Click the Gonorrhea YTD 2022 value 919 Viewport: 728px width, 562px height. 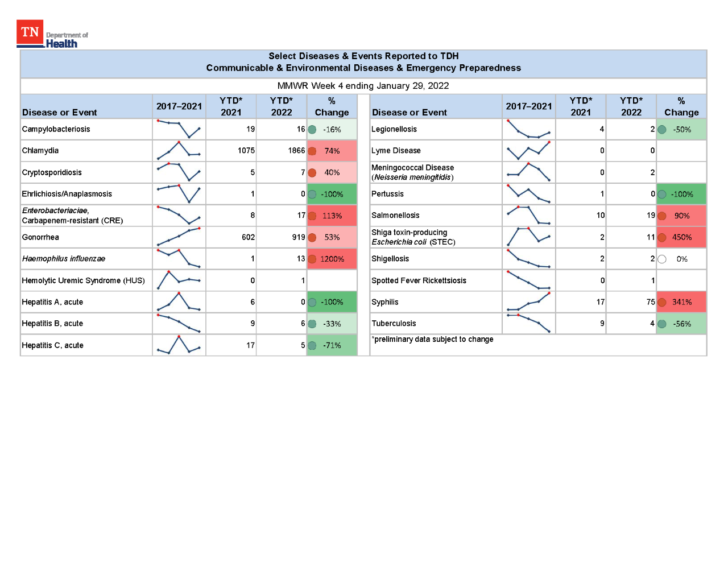point(299,237)
